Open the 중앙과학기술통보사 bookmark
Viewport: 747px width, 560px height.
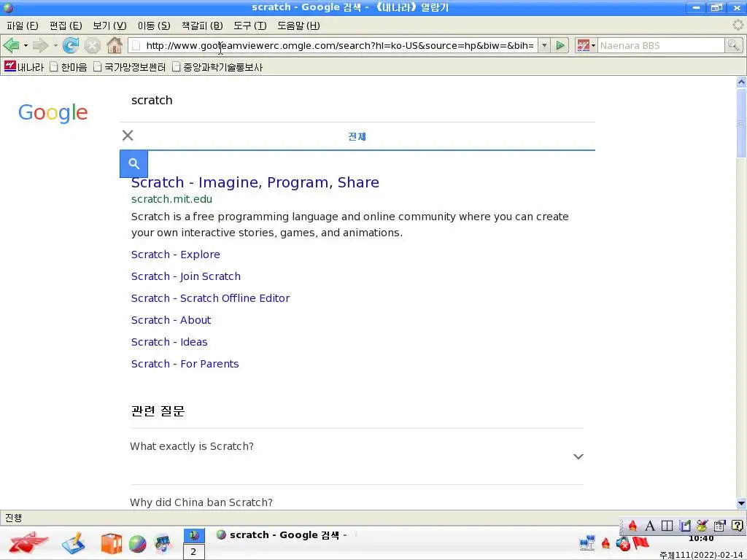coord(217,66)
